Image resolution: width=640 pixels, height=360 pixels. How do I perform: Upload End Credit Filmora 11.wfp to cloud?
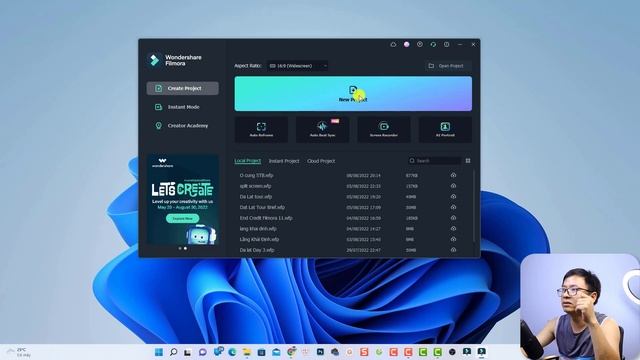(x=453, y=218)
